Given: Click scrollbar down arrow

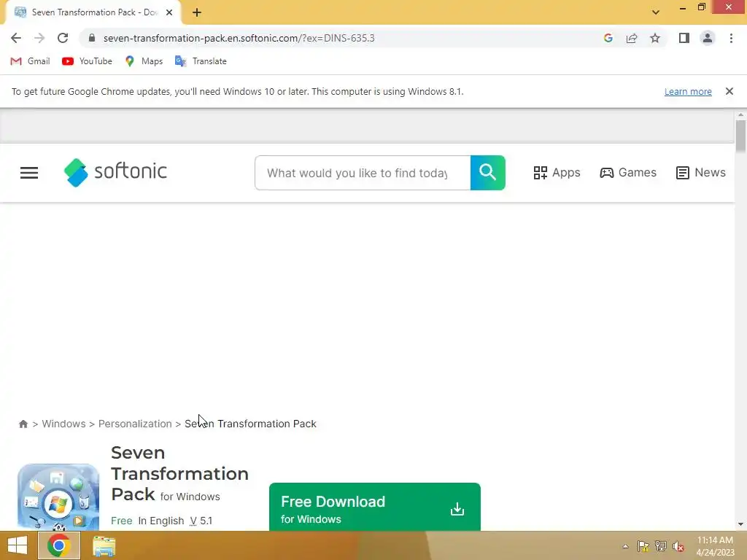Looking at the screenshot, I should [x=740, y=524].
